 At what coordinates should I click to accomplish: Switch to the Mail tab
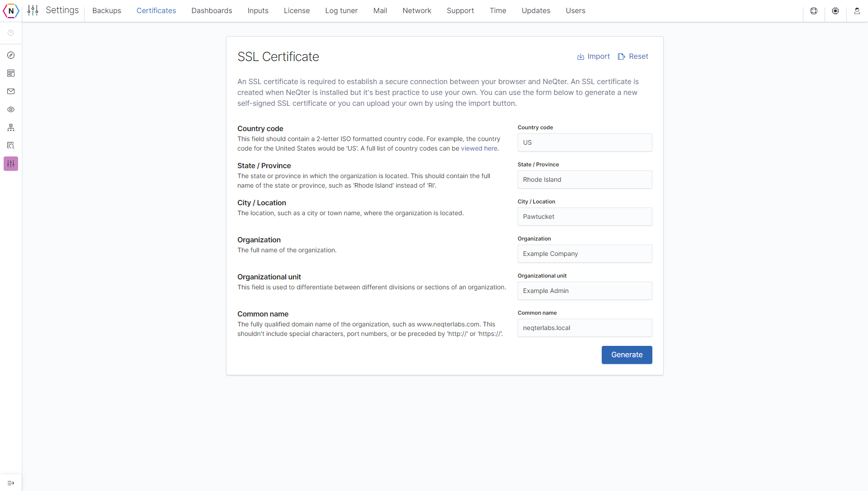[380, 10]
